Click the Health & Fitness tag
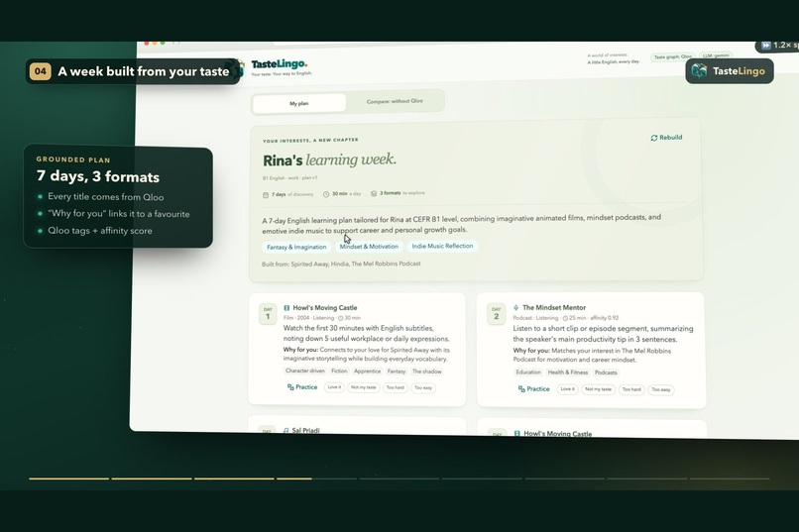The image size is (799, 532). 568,372
